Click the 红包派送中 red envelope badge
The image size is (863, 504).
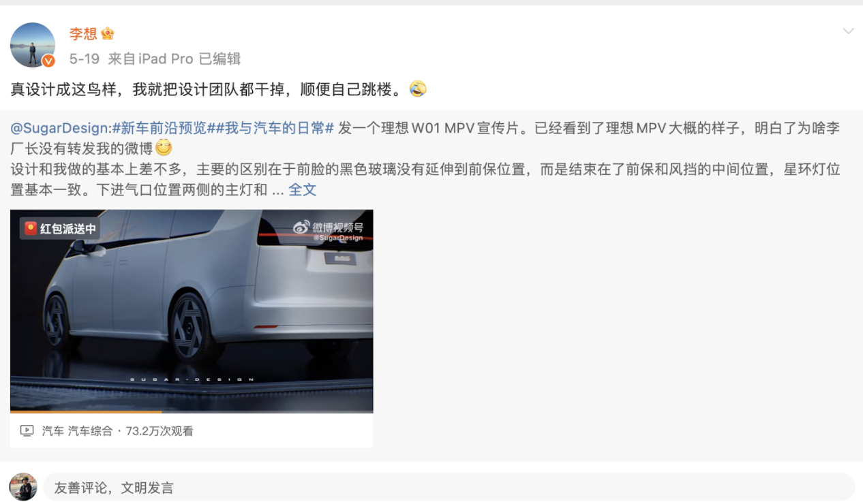tap(60, 229)
